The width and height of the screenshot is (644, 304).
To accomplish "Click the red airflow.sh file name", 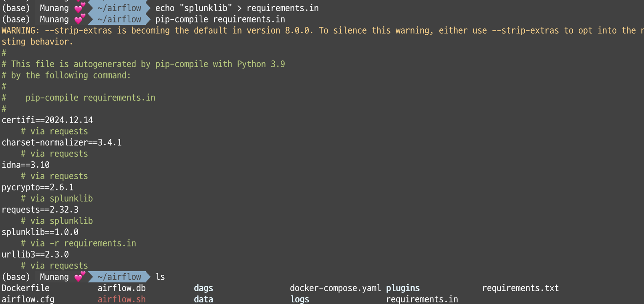I will pos(122,299).
